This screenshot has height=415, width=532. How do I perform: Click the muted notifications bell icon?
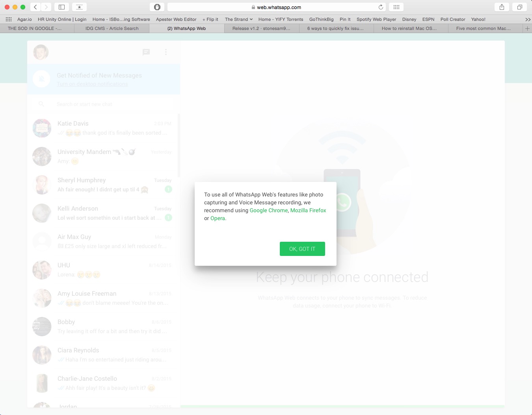[42, 79]
